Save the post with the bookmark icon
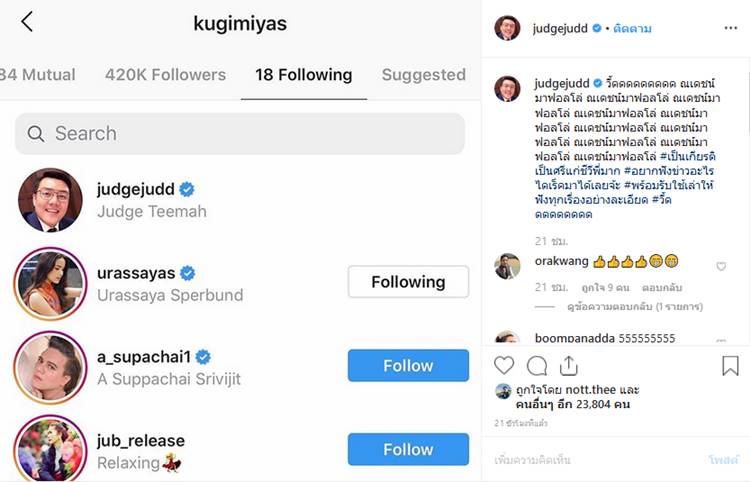 (730, 365)
